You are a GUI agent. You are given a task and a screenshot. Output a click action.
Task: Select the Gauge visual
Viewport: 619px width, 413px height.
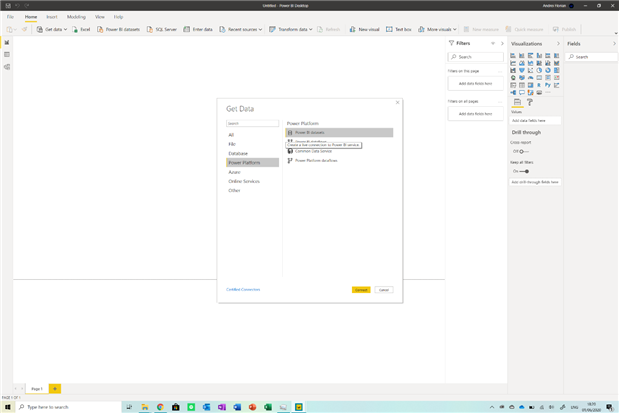pyautogui.click(x=530, y=78)
